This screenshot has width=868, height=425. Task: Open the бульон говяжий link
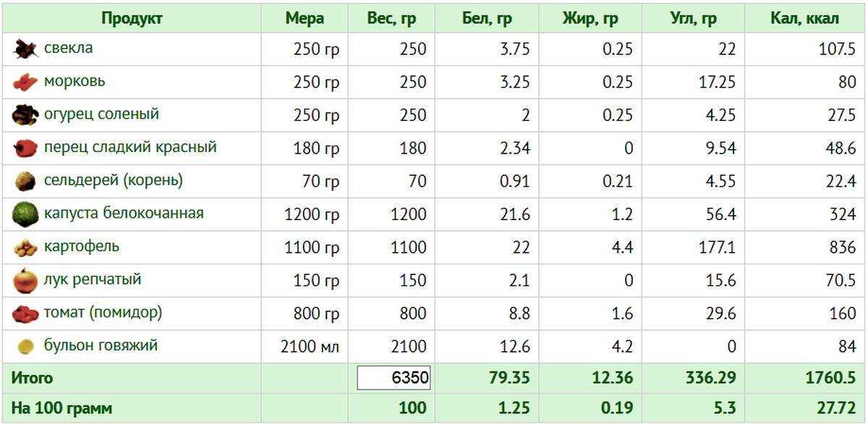pyautogui.click(x=101, y=346)
